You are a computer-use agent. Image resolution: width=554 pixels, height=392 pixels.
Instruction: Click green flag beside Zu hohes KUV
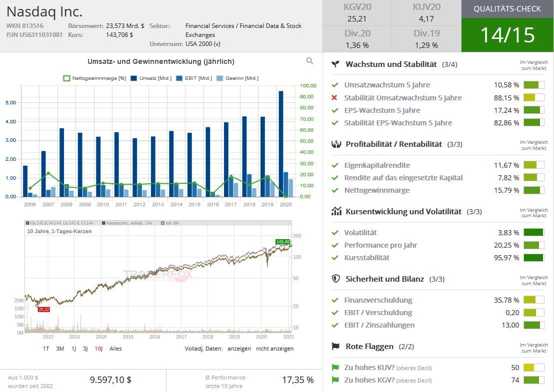click(335, 368)
